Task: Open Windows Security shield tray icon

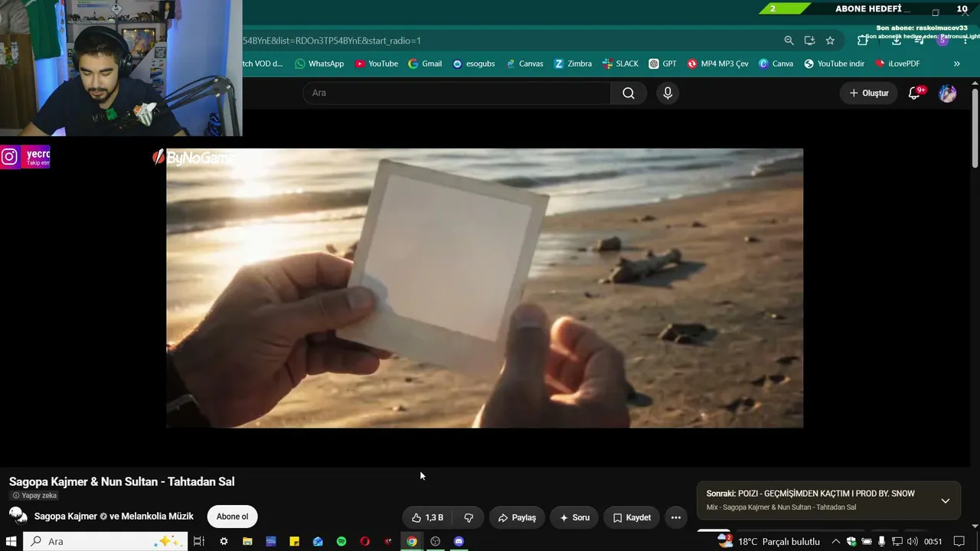Action: [x=851, y=541]
